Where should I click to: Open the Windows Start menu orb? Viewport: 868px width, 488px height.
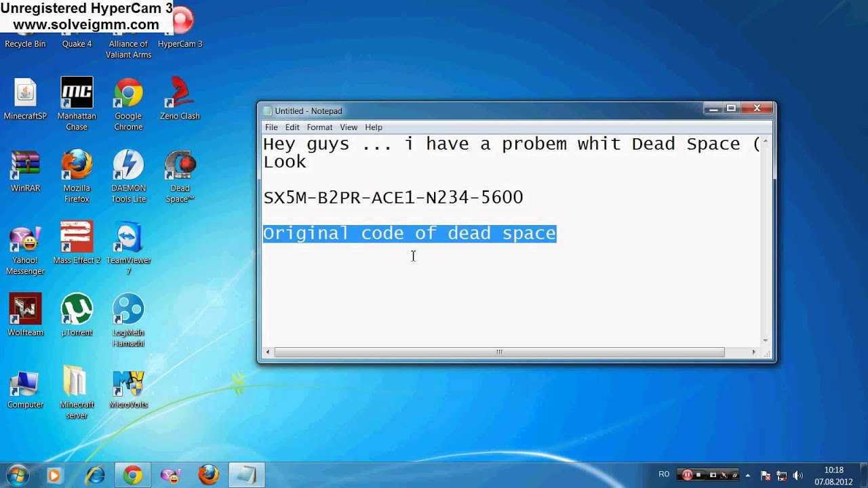[17, 474]
